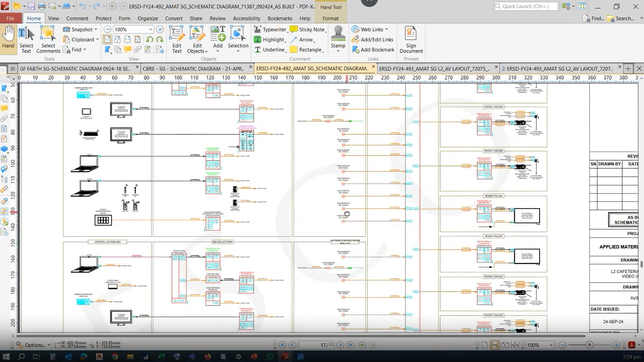Click the zoom slider in status bar
The height and width of the screenshot is (362, 644).
(x=589, y=345)
